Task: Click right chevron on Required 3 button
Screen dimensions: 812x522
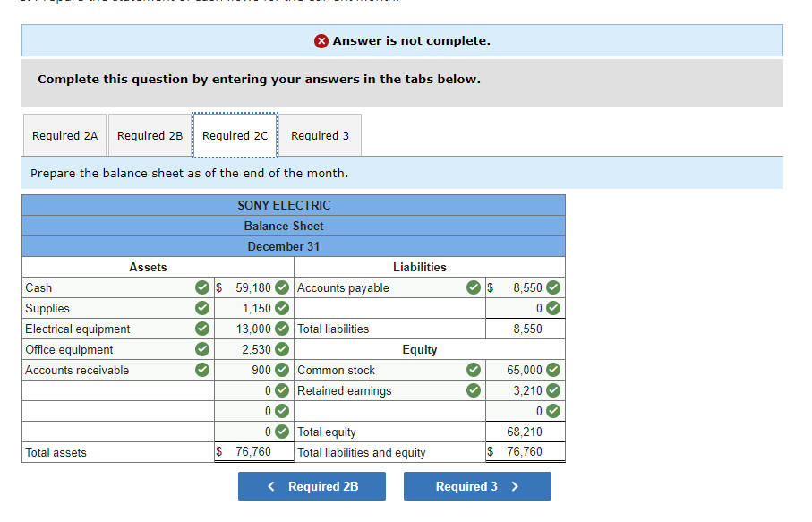Action: [x=515, y=486]
